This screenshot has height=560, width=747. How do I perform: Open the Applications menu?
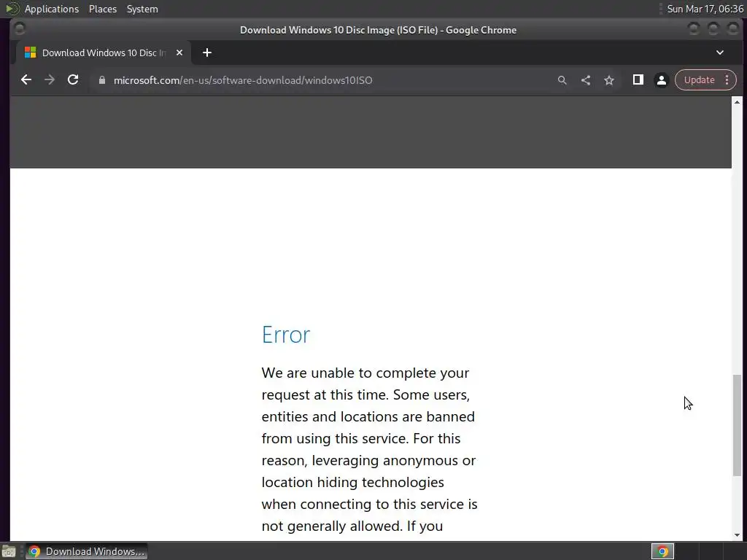click(x=52, y=9)
